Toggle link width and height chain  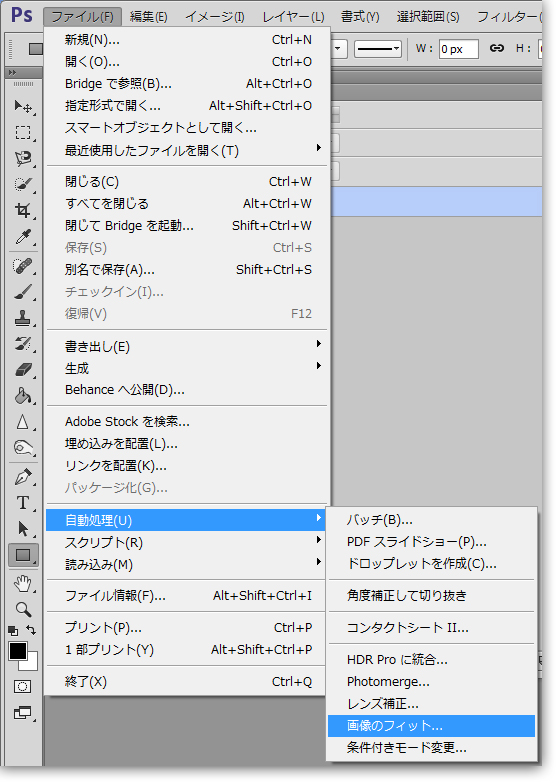click(x=496, y=48)
